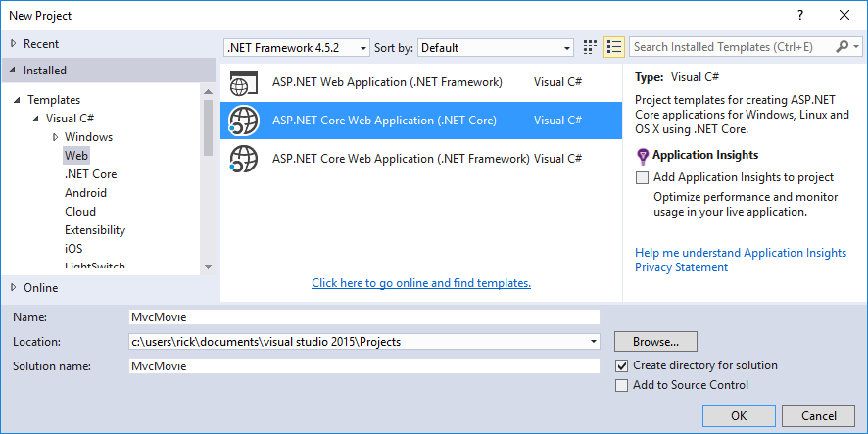The image size is (868, 434).
Task: Select the .NET Core template category
Action: coord(91,174)
